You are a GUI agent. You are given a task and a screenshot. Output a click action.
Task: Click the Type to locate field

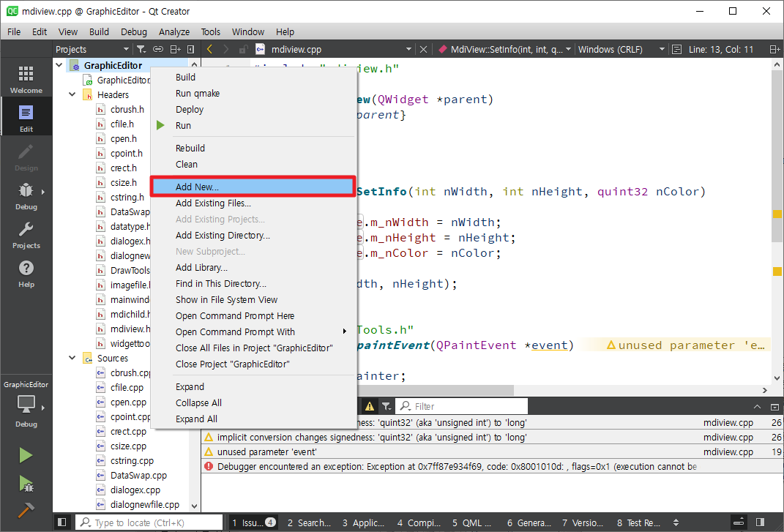(x=149, y=522)
